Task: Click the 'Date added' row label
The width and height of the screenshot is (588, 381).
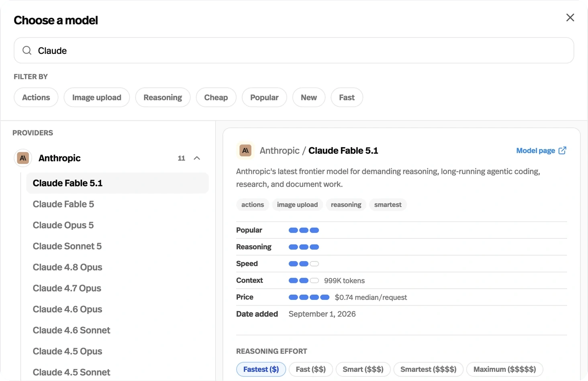Action: click(257, 314)
